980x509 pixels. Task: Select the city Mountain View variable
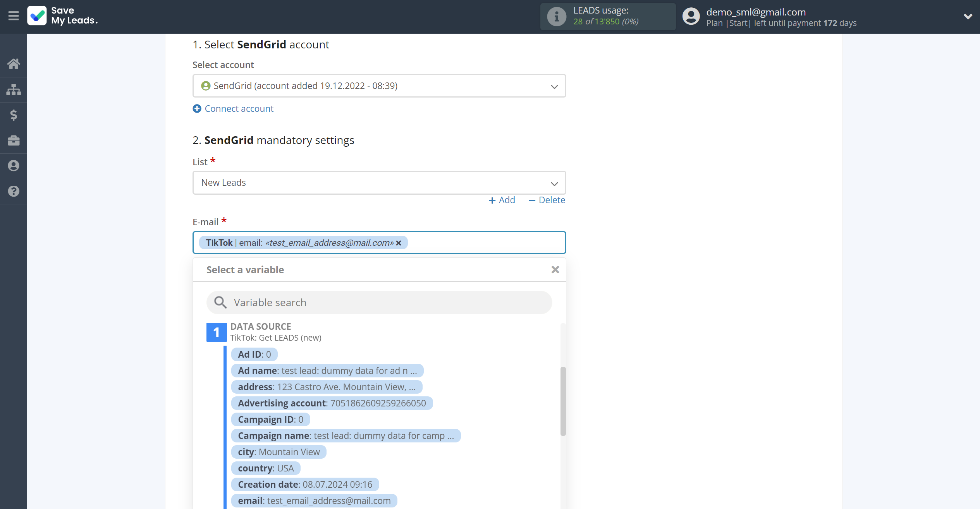279,452
